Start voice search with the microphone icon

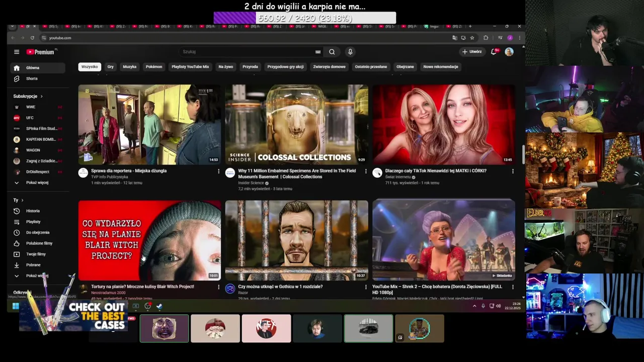point(350,52)
